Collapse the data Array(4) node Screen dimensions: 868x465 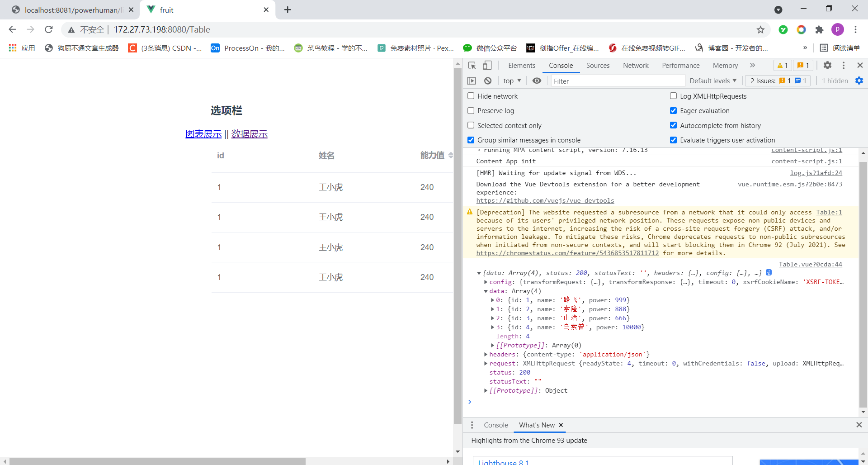[x=486, y=291]
